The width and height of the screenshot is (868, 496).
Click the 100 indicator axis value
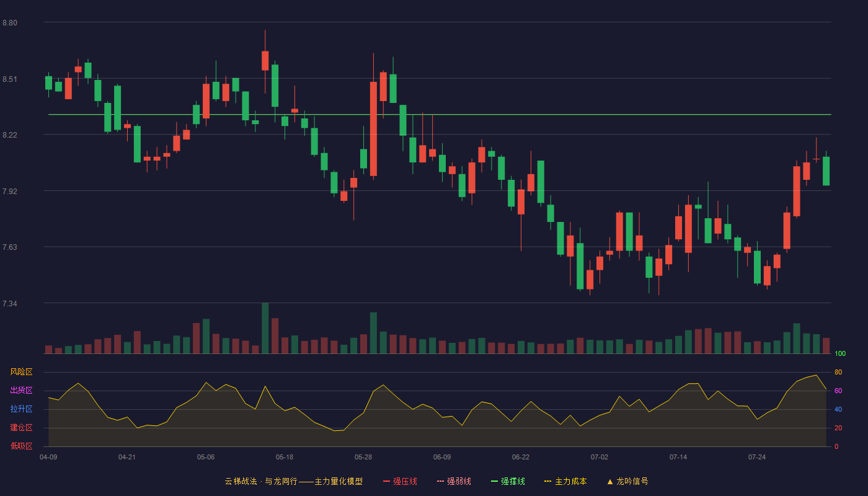[x=840, y=354]
